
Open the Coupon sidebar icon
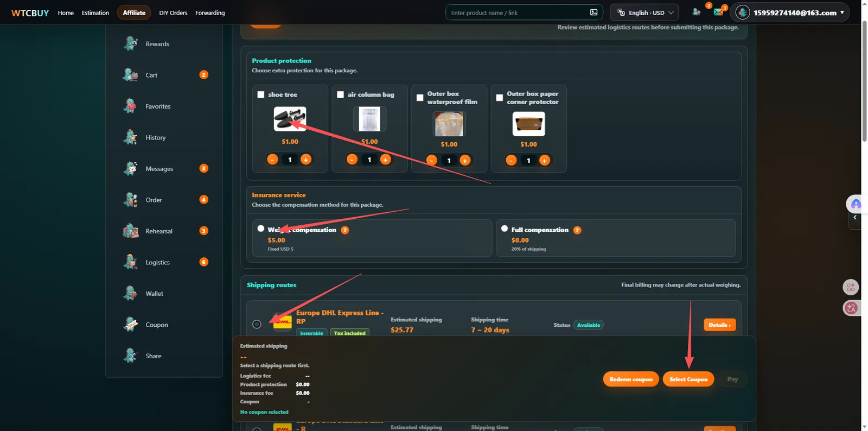pos(130,325)
